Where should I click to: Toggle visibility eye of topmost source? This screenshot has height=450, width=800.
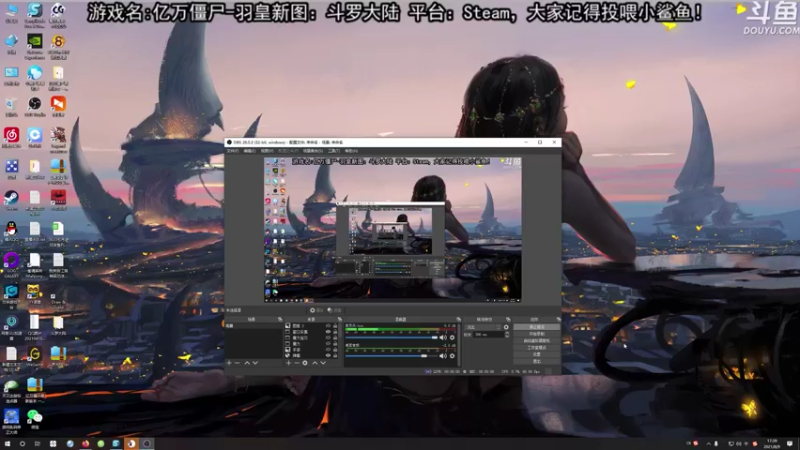[x=328, y=326]
